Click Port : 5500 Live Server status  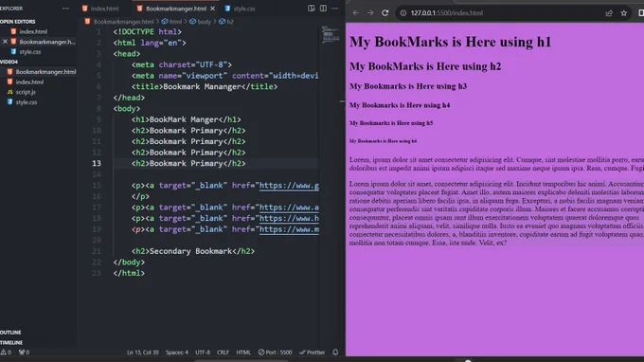(x=276, y=353)
